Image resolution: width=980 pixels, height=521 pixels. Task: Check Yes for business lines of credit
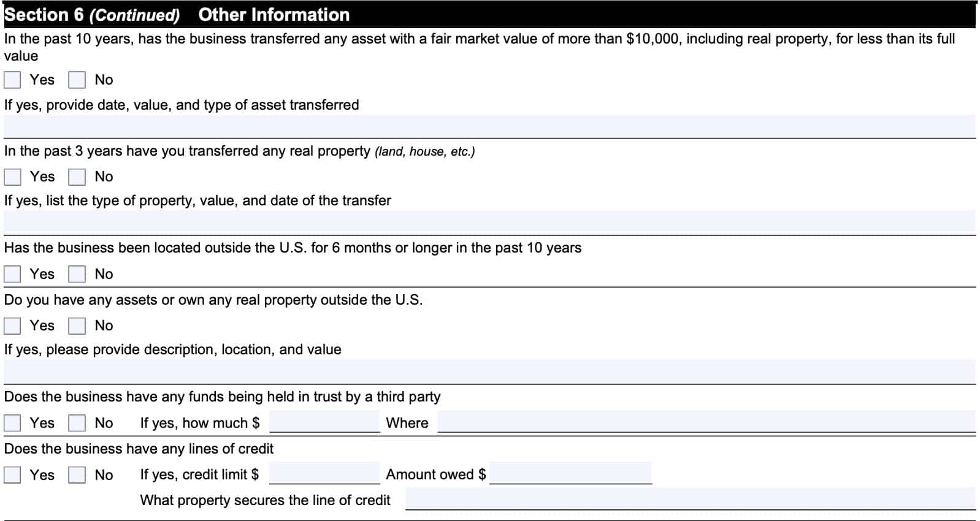coord(12,475)
